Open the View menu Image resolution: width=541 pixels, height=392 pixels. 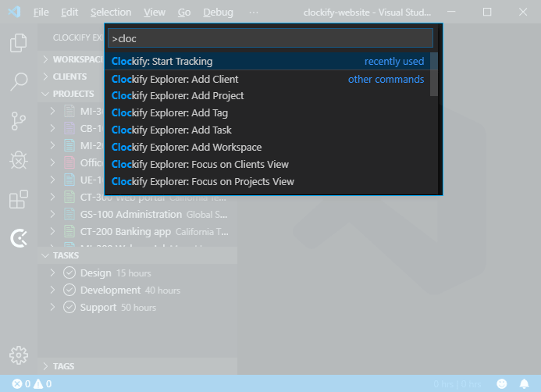[x=155, y=12]
